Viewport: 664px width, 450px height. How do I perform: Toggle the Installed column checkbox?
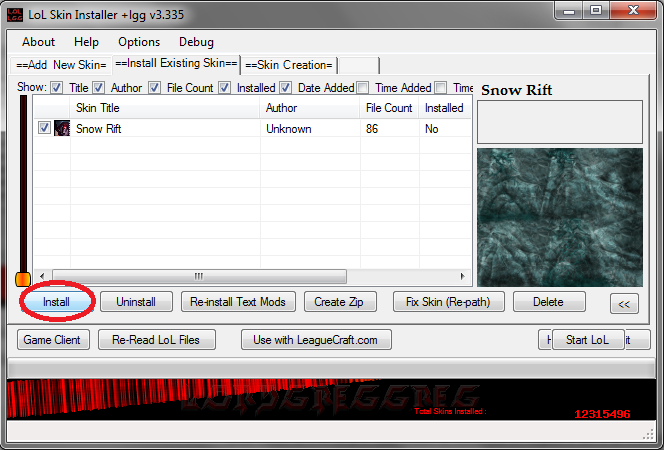(x=224, y=88)
